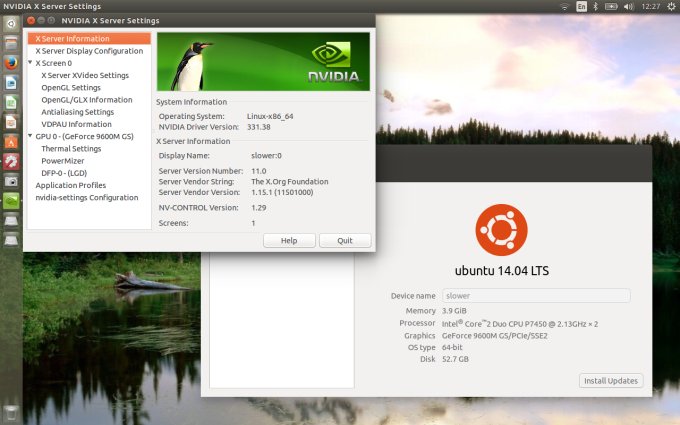The height and width of the screenshot is (425, 680).
Task: Click graphics value GeForce 9600M GS/PCIe/SSE2
Action: [495, 336]
